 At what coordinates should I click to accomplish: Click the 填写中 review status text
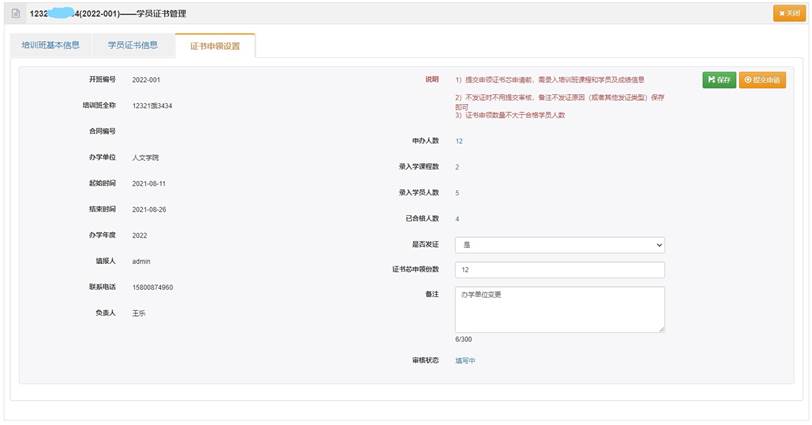465,360
